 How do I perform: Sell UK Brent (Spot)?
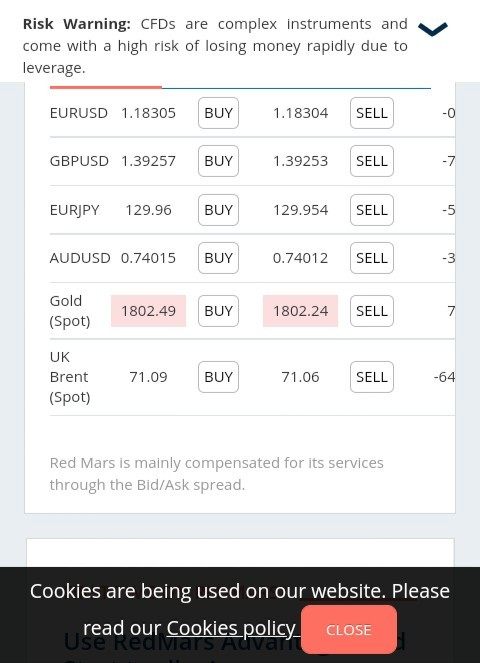tap(372, 377)
